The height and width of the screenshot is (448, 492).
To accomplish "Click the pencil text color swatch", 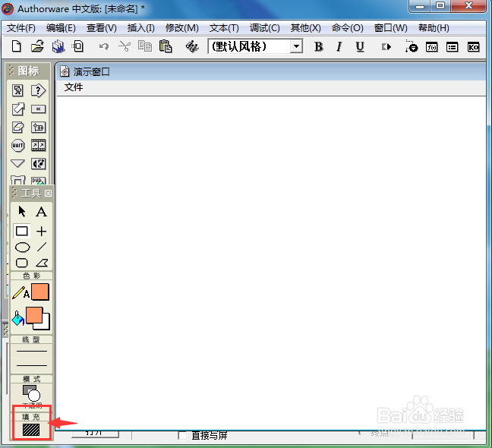I will (x=39, y=292).
